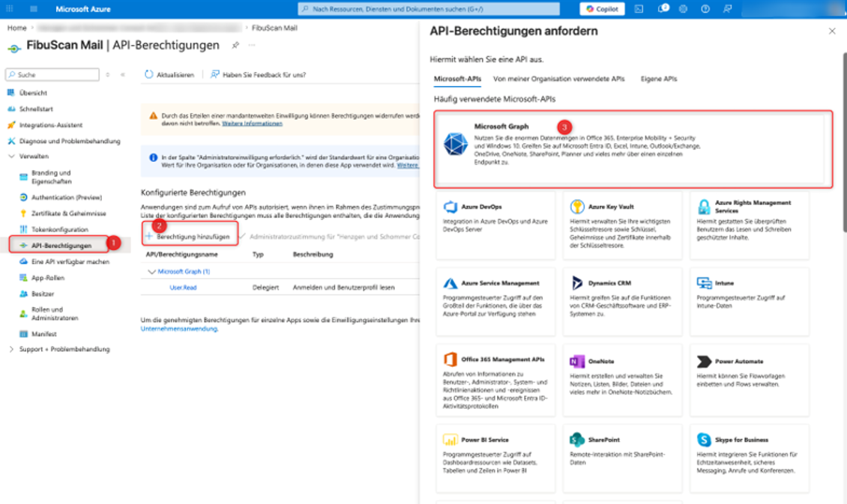Switch to Eigene APIs tab
Viewport: 847px width, 504px height.
click(x=658, y=79)
